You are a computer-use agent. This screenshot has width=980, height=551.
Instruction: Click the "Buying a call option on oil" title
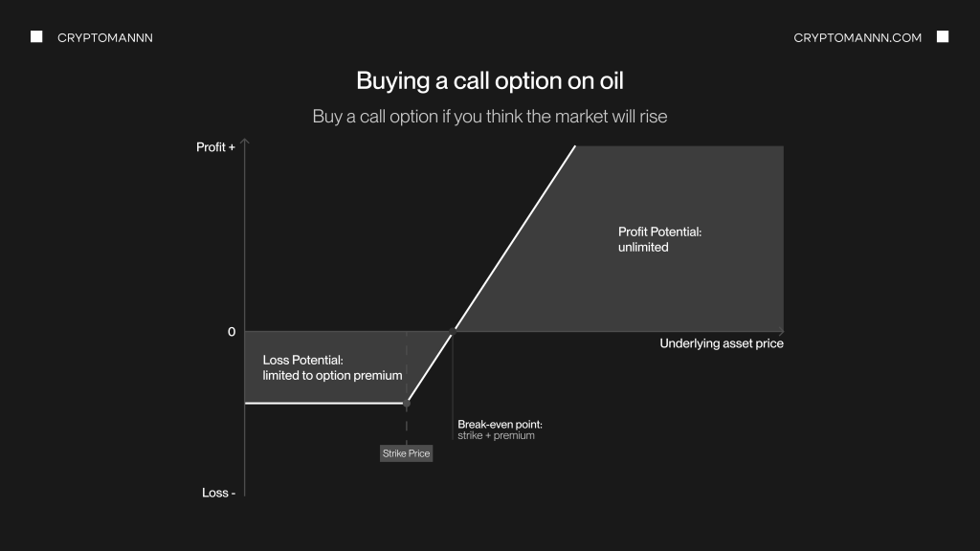[x=490, y=80]
